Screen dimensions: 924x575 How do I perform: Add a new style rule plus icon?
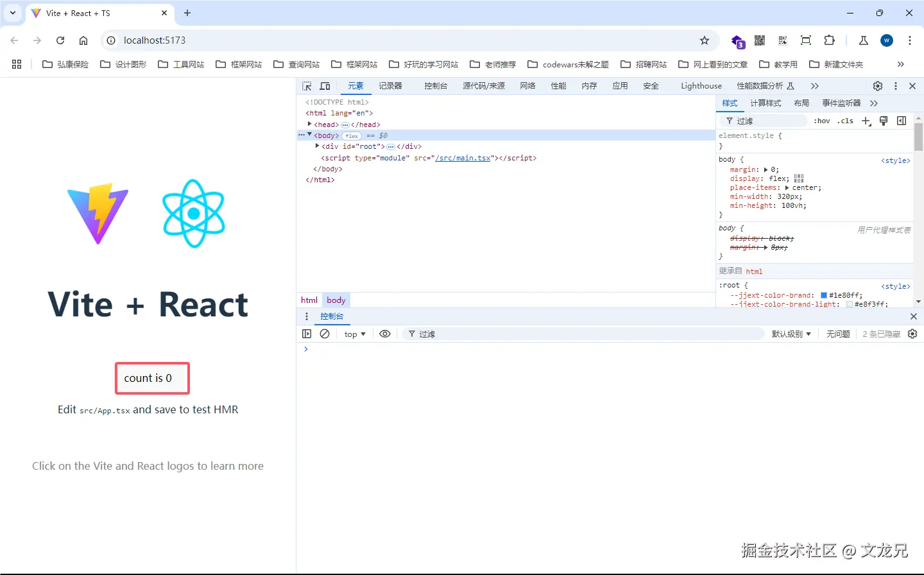click(866, 121)
